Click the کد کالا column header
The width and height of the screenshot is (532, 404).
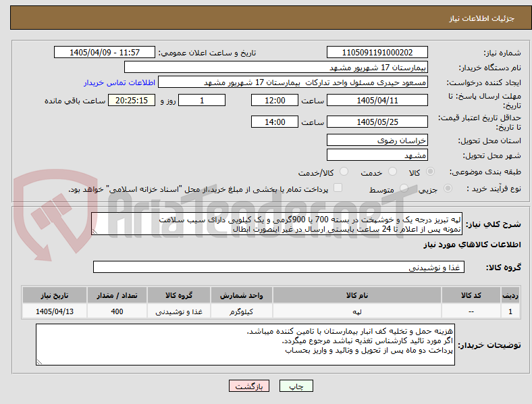point(471,295)
